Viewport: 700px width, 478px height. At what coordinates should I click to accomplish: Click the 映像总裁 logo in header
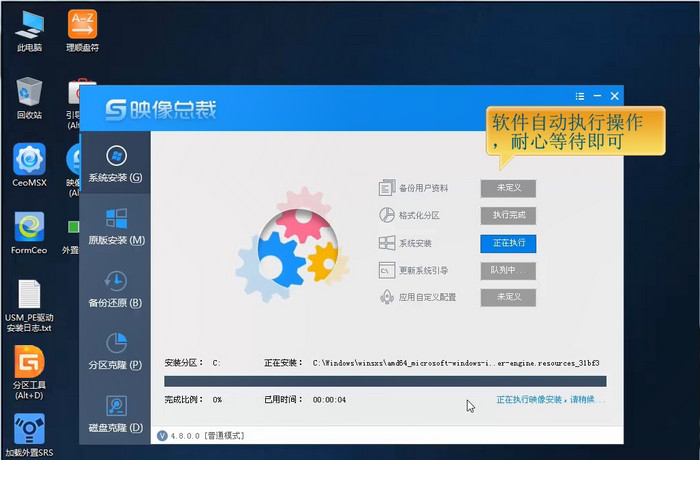(x=161, y=110)
